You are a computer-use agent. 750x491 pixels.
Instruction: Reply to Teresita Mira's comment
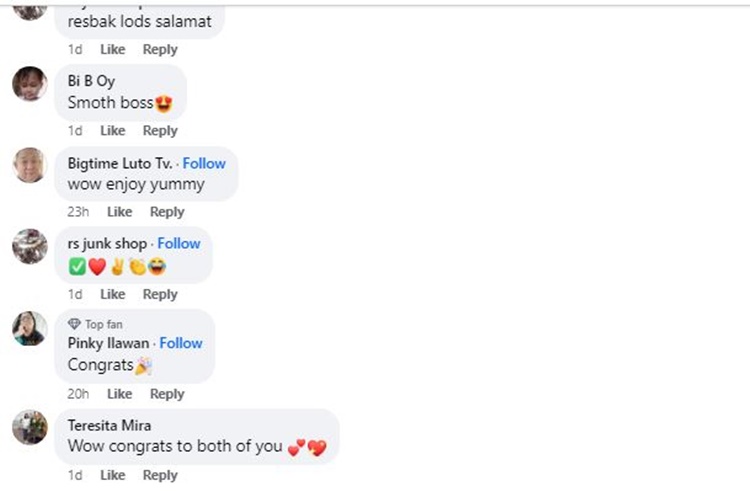pos(160,475)
